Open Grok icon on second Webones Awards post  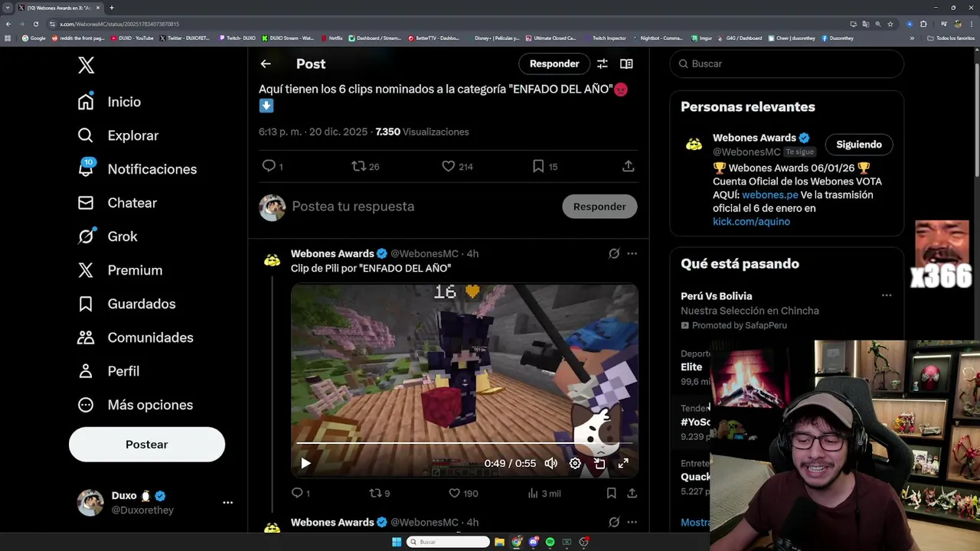pyautogui.click(x=614, y=522)
